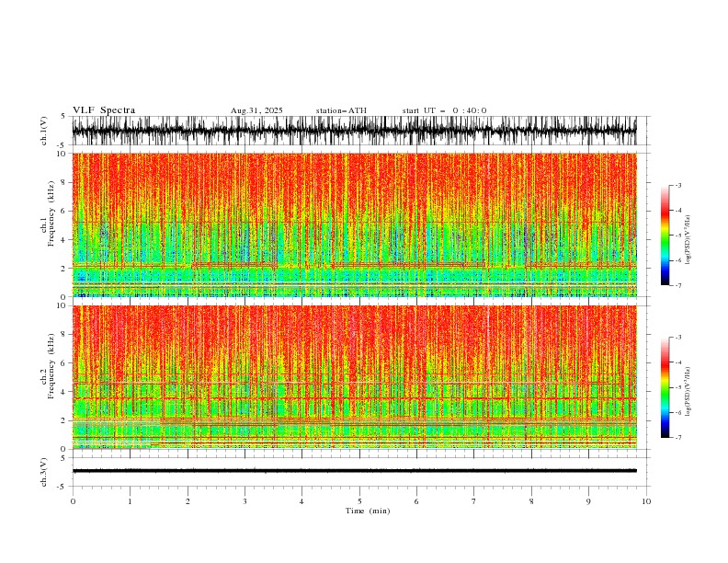Image resolution: width=728 pixels, height=563 pixels.
Task: Click the 'Time (min)' axis label
Action: (368, 511)
